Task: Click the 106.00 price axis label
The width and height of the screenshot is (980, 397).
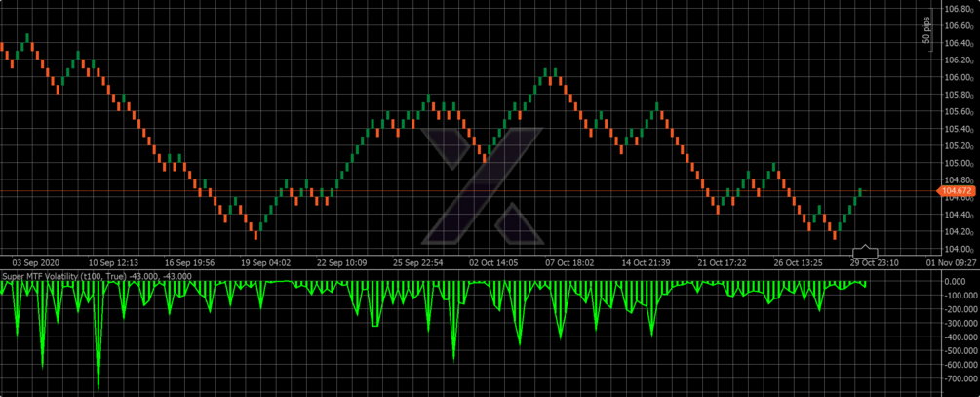Action: click(x=960, y=77)
